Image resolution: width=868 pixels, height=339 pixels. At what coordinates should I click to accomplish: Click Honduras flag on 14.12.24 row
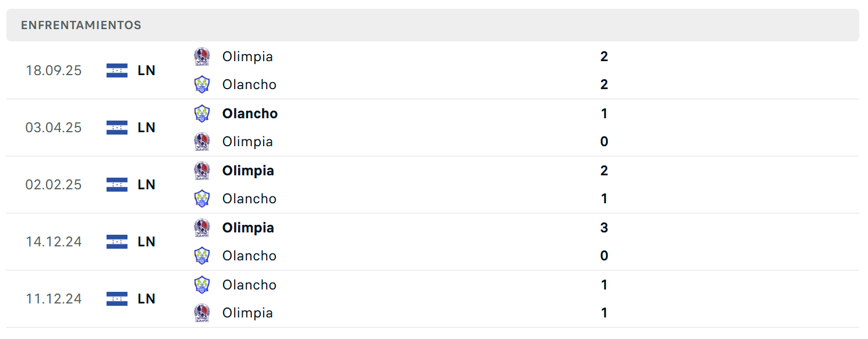tap(117, 242)
